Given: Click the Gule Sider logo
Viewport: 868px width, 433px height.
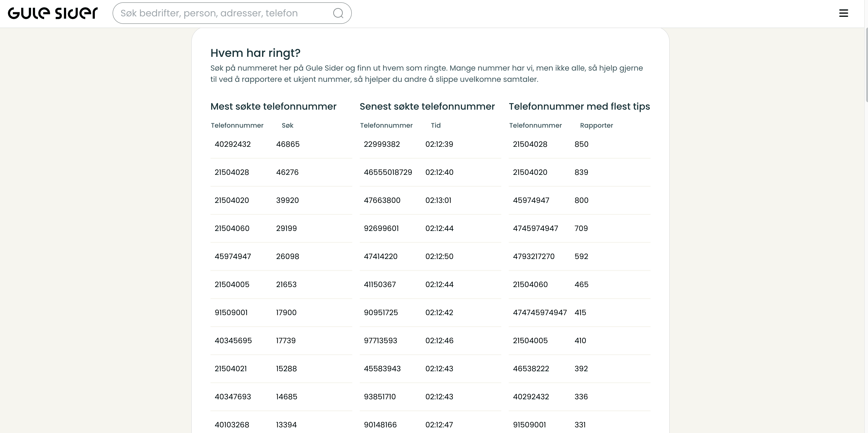Looking at the screenshot, I should pyautogui.click(x=53, y=13).
